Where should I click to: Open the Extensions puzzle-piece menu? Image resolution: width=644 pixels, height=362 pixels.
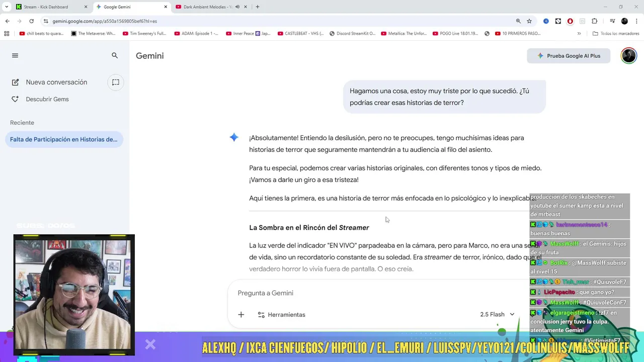pos(595,21)
